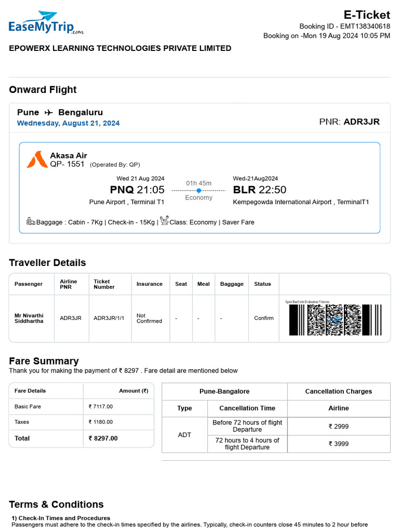The height and width of the screenshot is (532, 399).
Task: Click the ₹ 2999 cancellation charge cell
Action: point(338,427)
